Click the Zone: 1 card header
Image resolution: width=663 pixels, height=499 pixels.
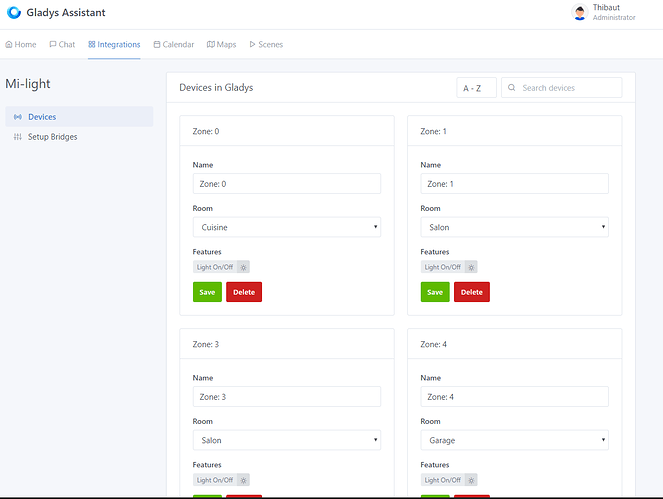click(515, 131)
